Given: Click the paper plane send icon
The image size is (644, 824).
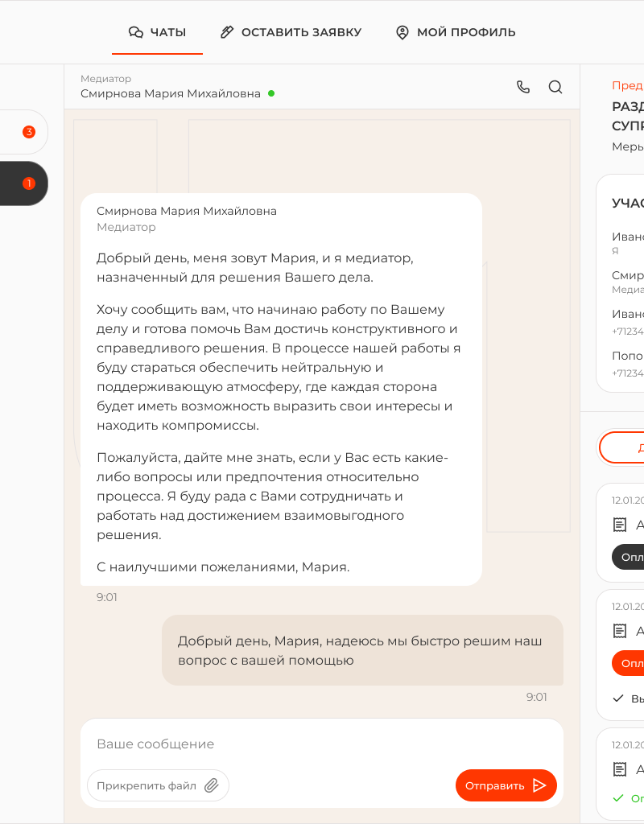Looking at the screenshot, I should [x=540, y=785].
